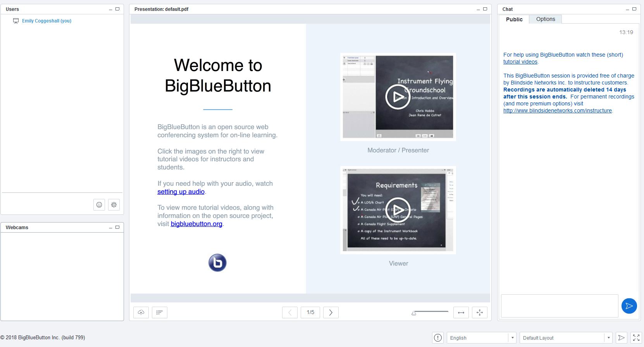Viewport: 644px width, 347px height.
Task: Click the fit-to-page pan button
Action: click(x=480, y=312)
